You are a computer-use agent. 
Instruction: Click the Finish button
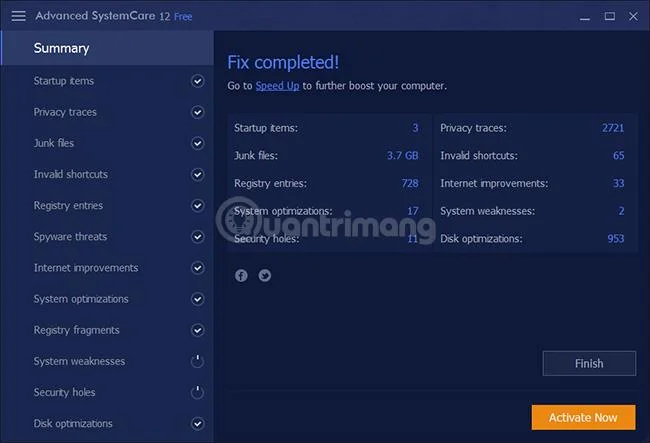(x=589, y=363)
